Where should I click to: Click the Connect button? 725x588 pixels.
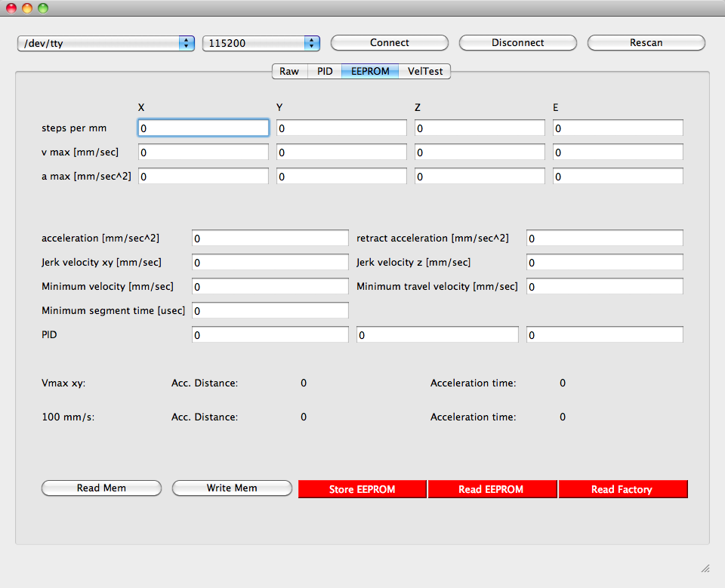point(389,43)
